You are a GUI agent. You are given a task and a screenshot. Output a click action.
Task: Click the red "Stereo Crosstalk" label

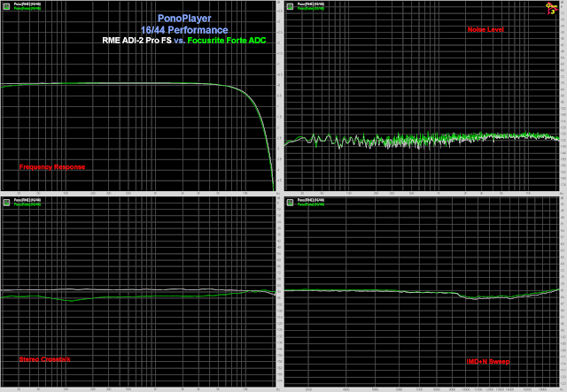click(x=45, y=359)
